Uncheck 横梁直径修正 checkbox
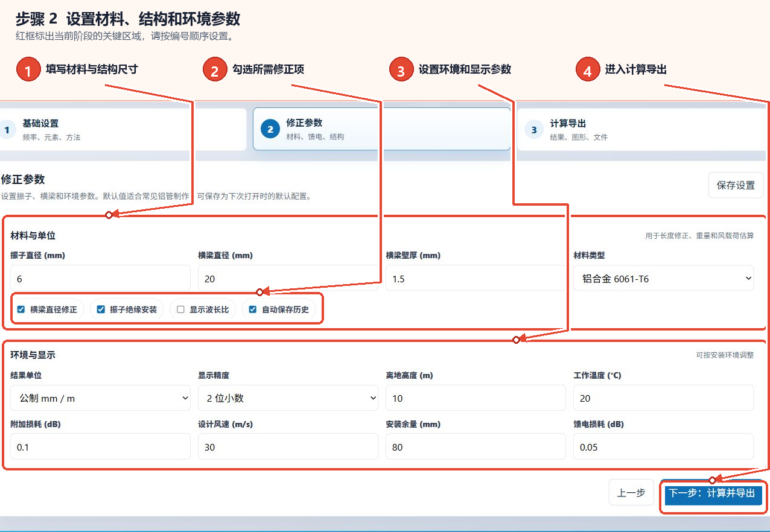The height and width of the screenshot is (532, 770). pos(21,309)
